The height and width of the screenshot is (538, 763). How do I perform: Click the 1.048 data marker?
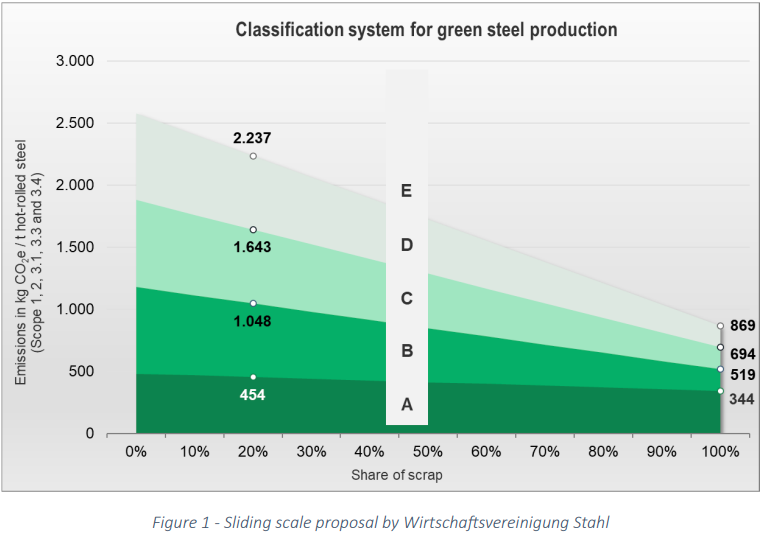[x=253, y=304]
